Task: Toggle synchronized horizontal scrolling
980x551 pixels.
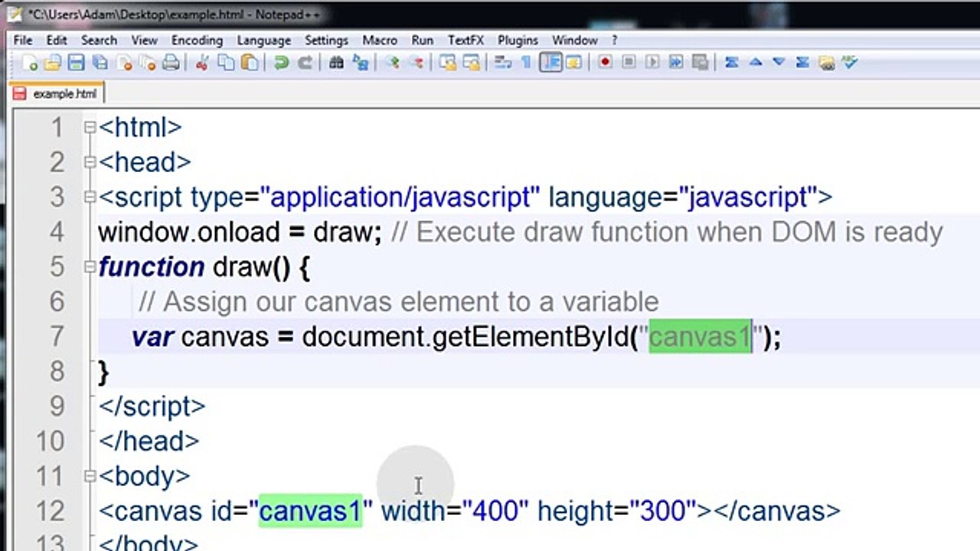Action: click(x=471, y=63)
